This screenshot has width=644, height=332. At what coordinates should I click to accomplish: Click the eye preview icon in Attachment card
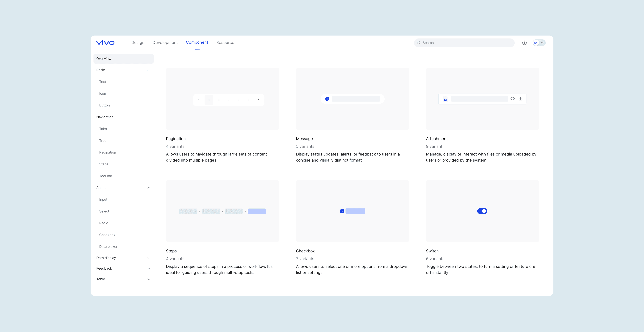click(x=513, y=99)
